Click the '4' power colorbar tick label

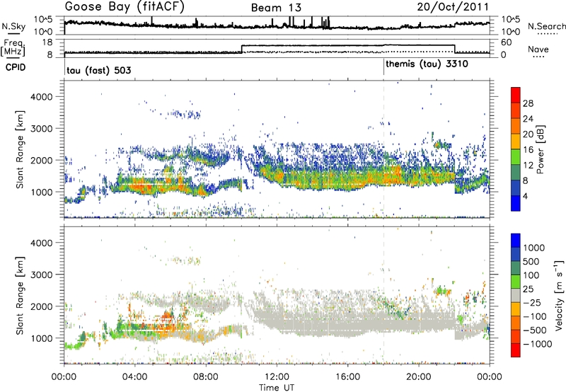click(x=525, y=197)
